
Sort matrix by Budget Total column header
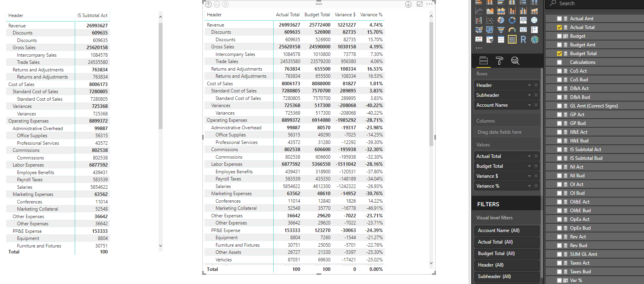pos(317,15)
